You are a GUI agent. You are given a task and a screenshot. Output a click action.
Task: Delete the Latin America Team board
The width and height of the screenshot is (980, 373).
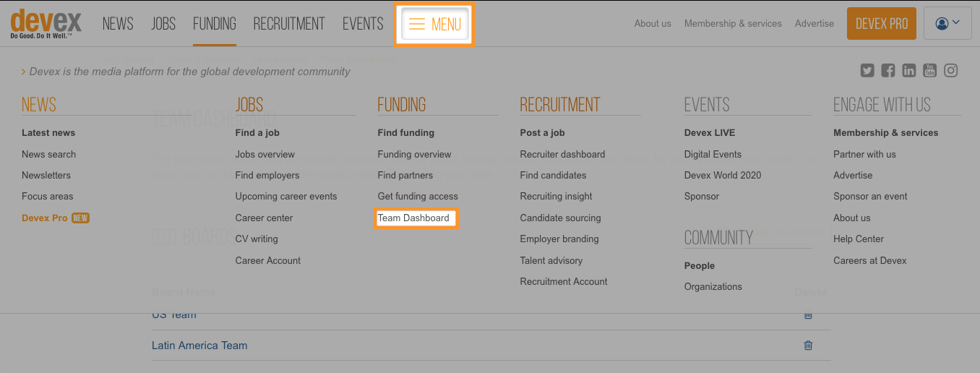(808, 346)
